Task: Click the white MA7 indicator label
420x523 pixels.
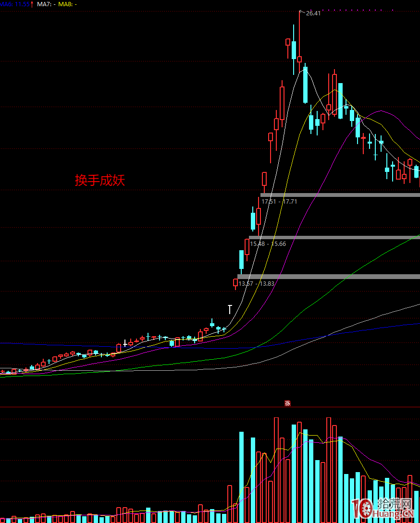Action: pos(46,4)
